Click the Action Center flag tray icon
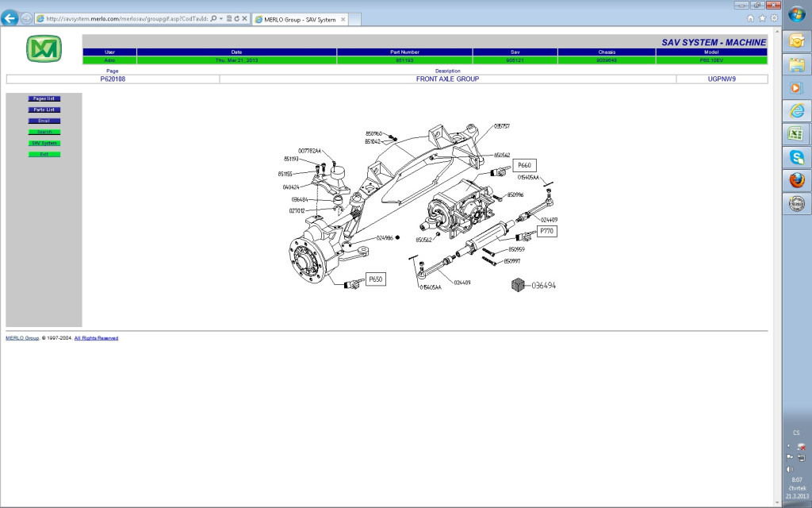This screenshot has height=508, width=812. coord(790,457)
